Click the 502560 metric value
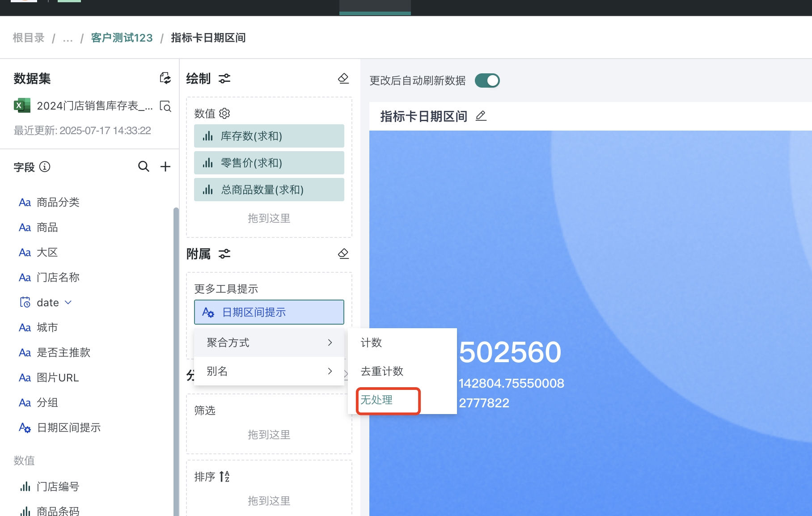The height and width of the screenshot is (516, 812). pyautogui.click(x=510, y=352)
